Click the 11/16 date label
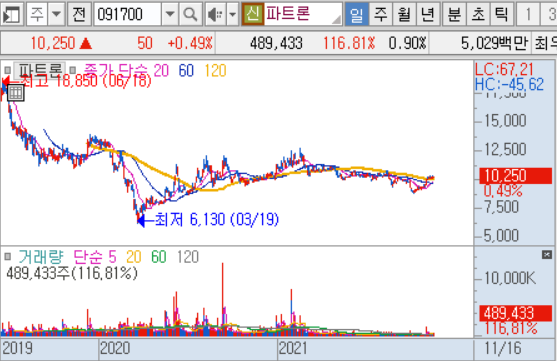Viewport: 557px width, 361px height. (x=502, y=349)
